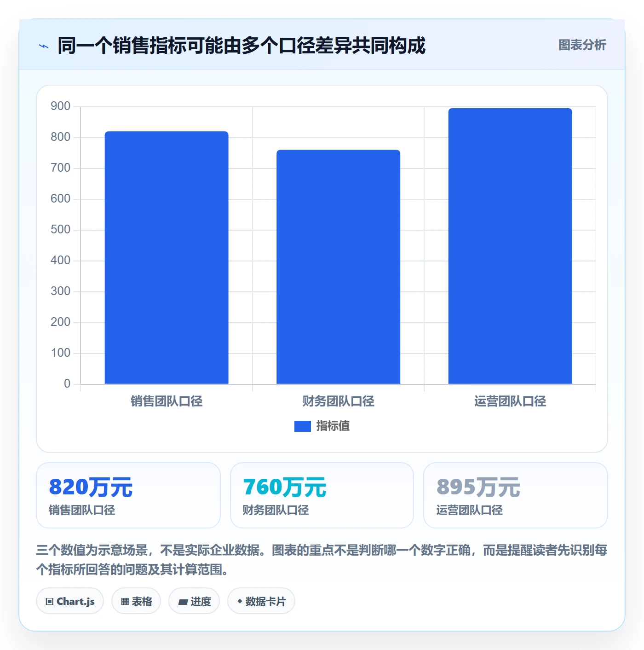Click the grid icon in the 表格 chip
Screen dimensions: 644x650
(x=125, y=602)
